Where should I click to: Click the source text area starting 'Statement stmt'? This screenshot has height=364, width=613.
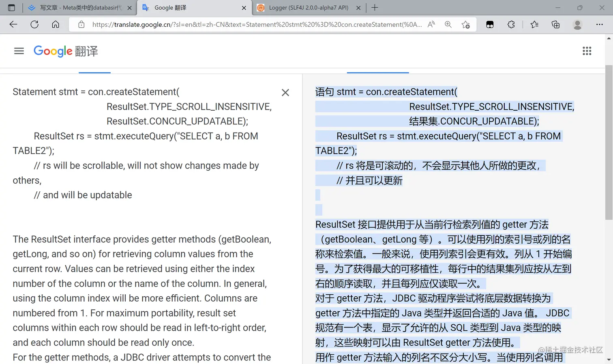pos(96,92)
